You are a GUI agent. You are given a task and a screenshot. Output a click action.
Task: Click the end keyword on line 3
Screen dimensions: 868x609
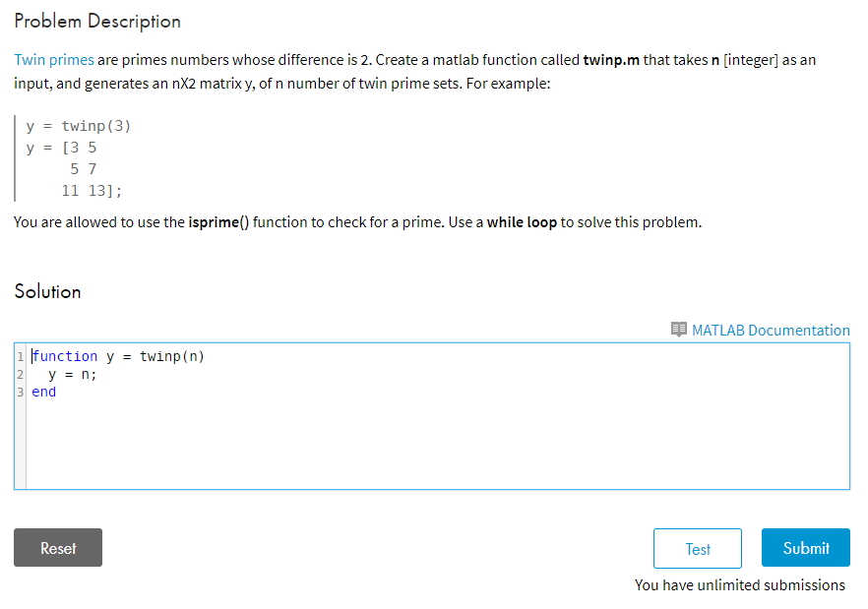coord(43,392)
